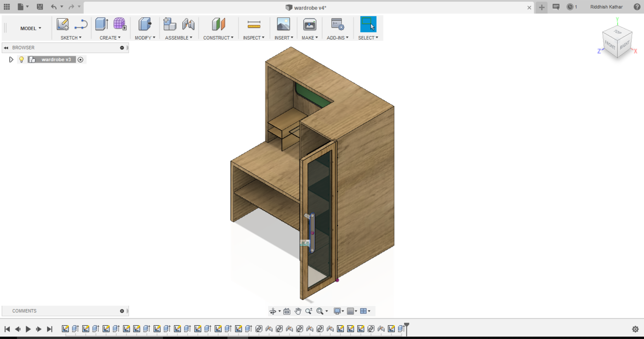The height and width of the screenshot is (339, 644).
Task: Select the sketch Line tool icon
Action: pyautogui.click(x=81, y=24)
